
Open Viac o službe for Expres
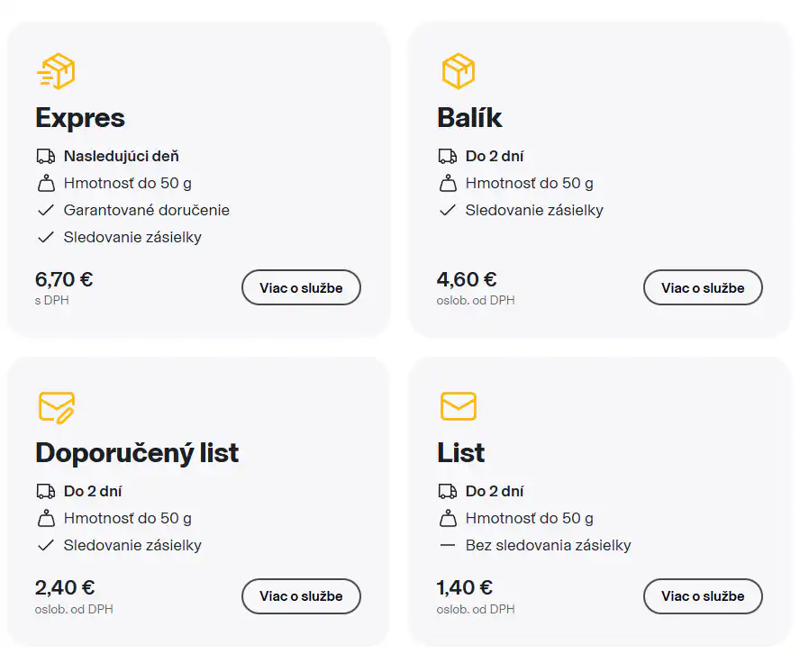pyautogui.click(x=301, y=288)
